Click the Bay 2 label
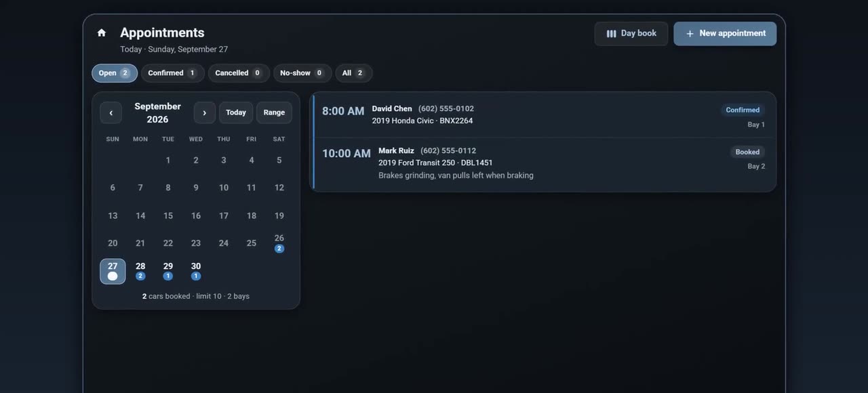Viewport: 868px width, 393px height. click(756, 167)
